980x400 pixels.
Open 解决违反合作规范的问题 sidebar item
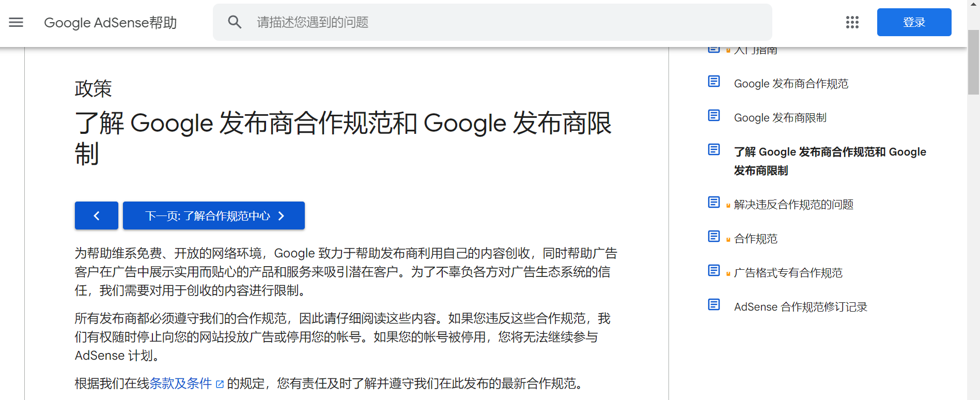[794, 205]
